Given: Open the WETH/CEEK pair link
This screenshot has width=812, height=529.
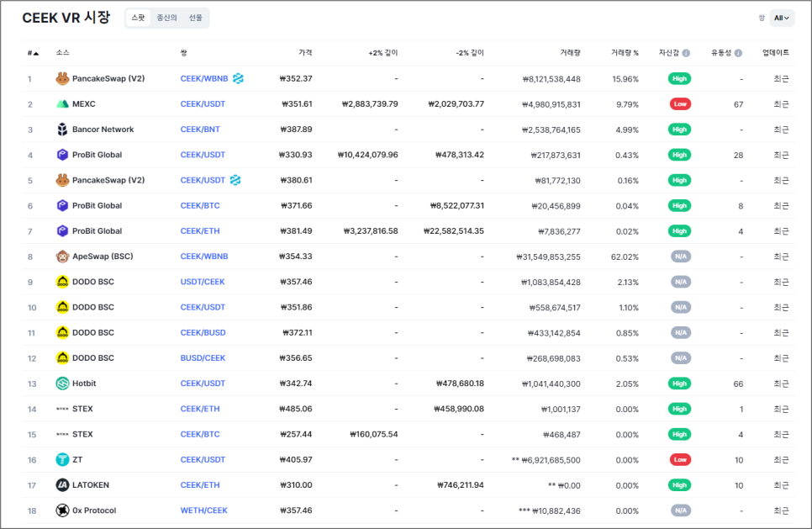Looking at the screenshot, I should [x=203, y=510].
